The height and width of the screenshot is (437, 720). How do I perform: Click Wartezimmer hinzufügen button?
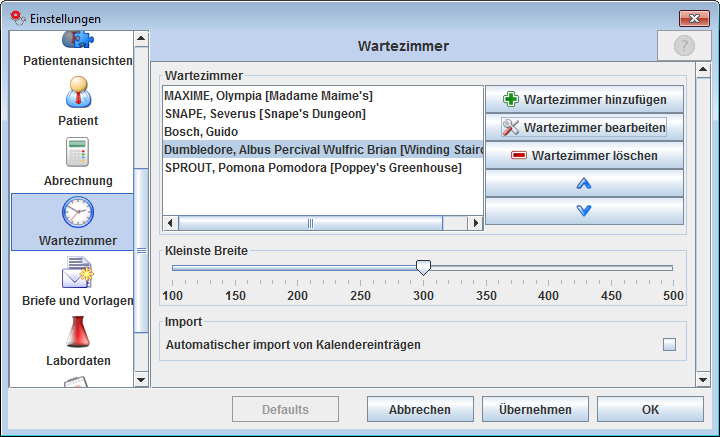(x=584, y=99)
